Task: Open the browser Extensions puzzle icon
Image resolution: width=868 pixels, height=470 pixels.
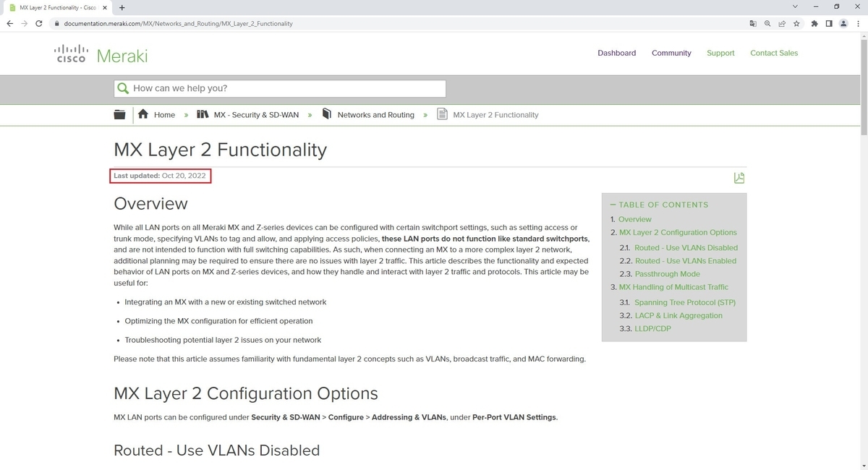Action: click(813, 23)
